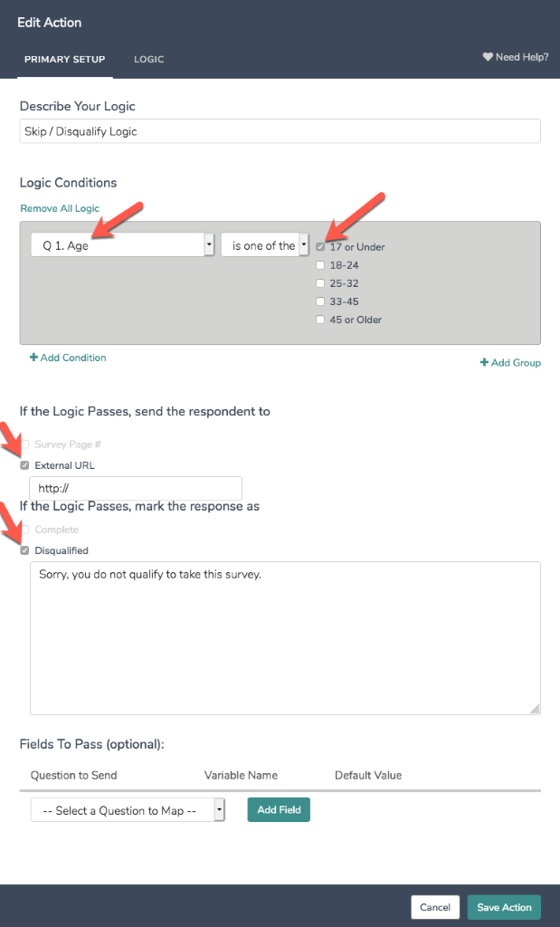
Task: Check the 33-45 age option
Action: pyautogui.click(x=320, y=301)
